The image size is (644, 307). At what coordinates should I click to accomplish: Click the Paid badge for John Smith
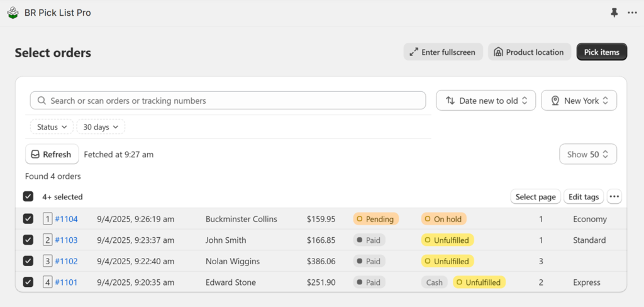(369, 240)
